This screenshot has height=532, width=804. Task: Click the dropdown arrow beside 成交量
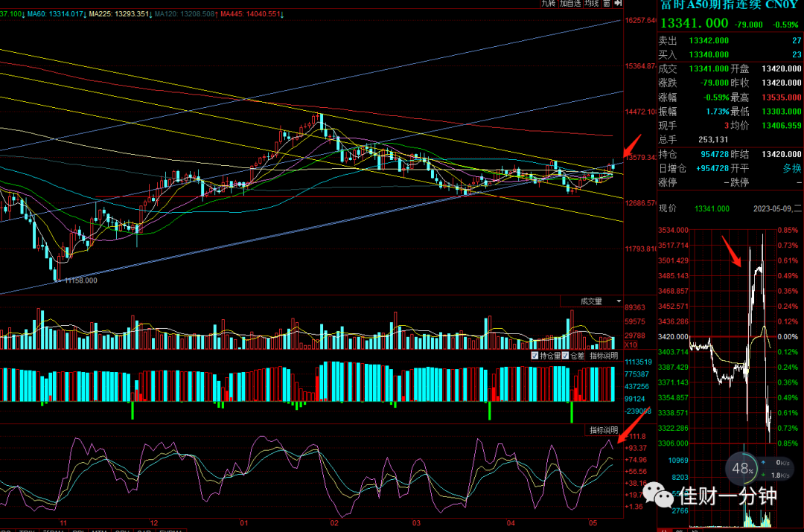pos(619,301)
